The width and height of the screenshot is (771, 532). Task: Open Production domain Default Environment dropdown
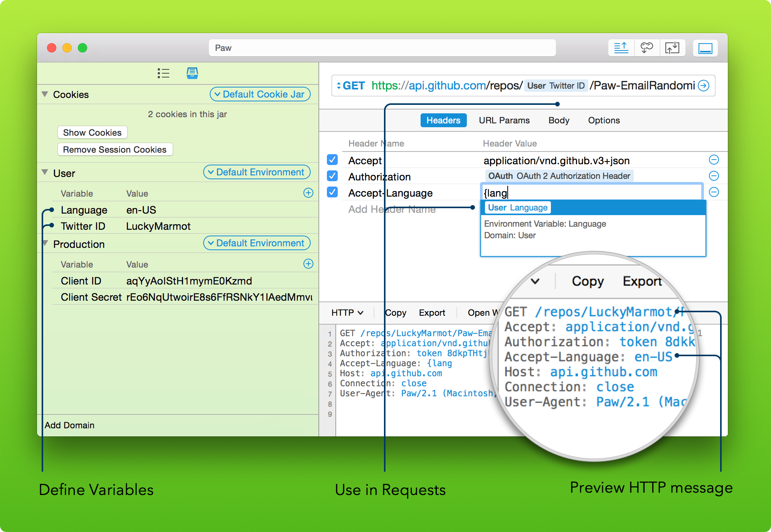[257, 243]
